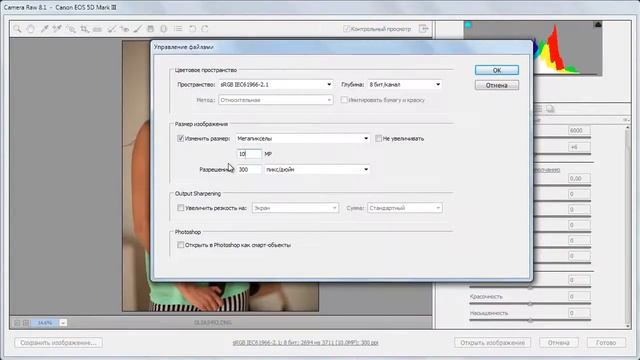Click the right panel vertical scrollbar
This screenshot has width=640, height=360.
point(628,227)
